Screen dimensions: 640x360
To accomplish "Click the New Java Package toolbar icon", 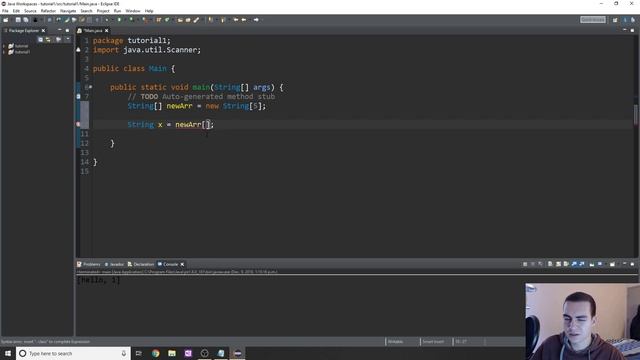I will pos(158,20).
